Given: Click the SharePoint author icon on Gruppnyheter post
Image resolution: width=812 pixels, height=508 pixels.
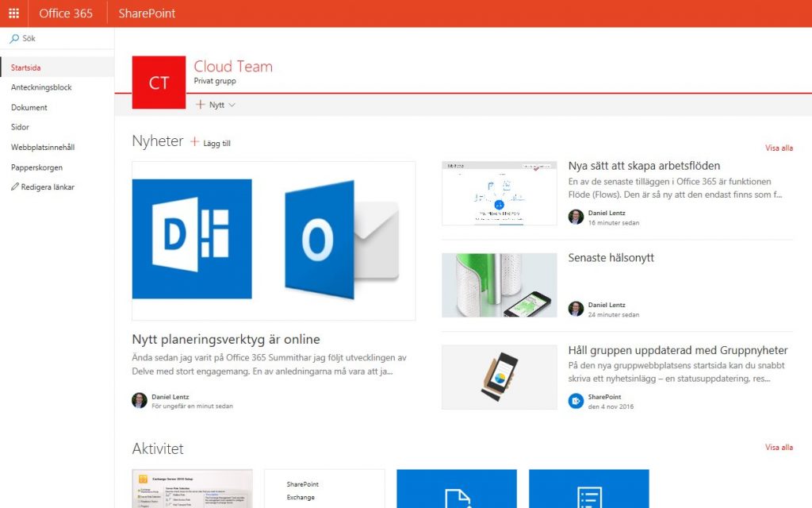Looking at the screenshot, I should [576, 401].
